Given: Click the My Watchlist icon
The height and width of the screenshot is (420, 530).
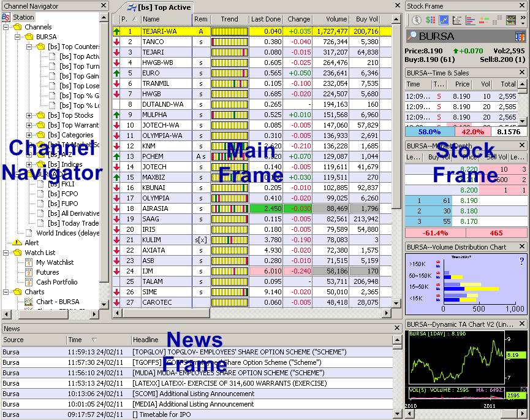Looking at the screenshot, I should tap(29, 262).
